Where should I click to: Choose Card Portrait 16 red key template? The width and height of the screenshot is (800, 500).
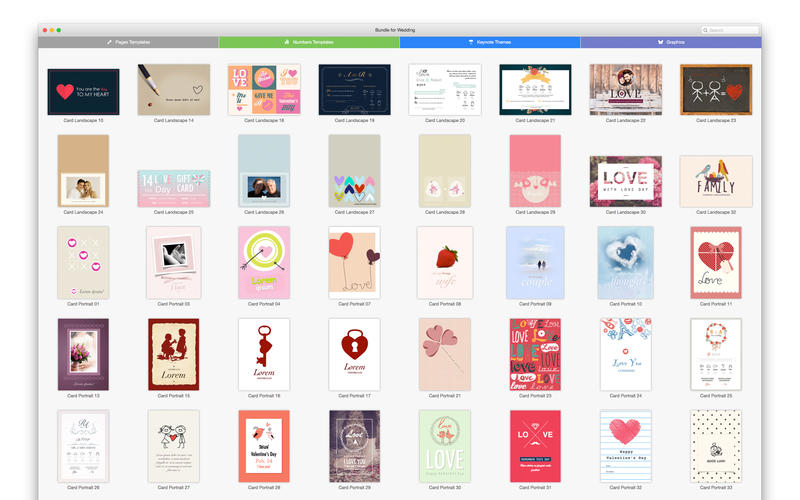pos(264,355)
